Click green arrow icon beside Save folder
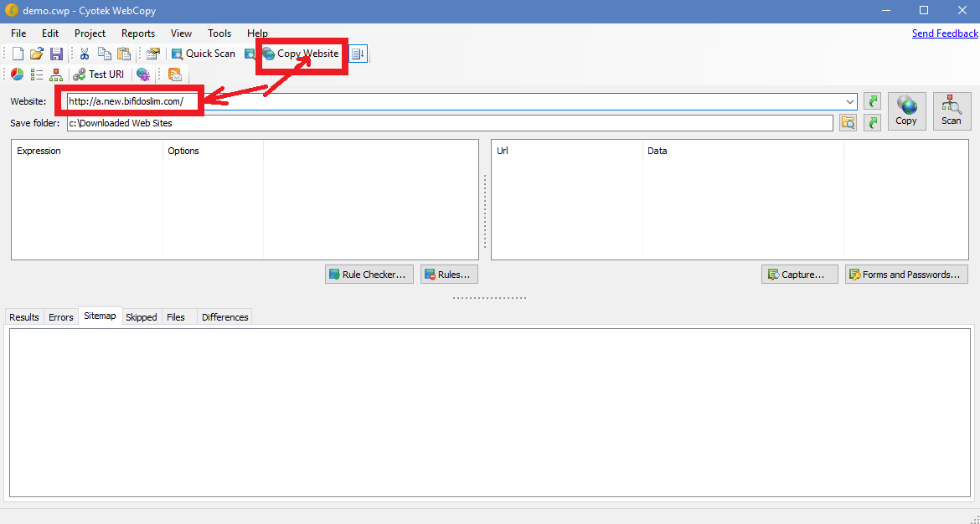Screen dimensions: 980x524 click(872, 122)
